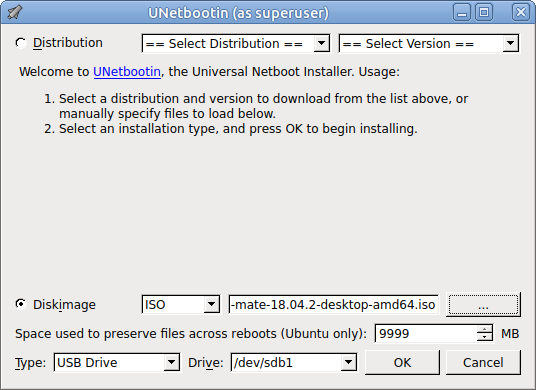Viewport: 536px width, 390px height.
Task: Open the Select Version dropdown
Action: (429, 43)
